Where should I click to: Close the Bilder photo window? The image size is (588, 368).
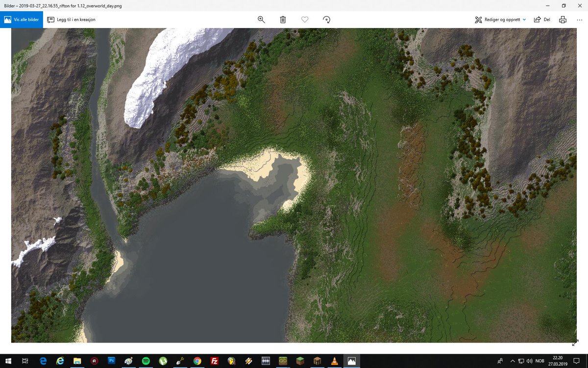tap(579, 5)
